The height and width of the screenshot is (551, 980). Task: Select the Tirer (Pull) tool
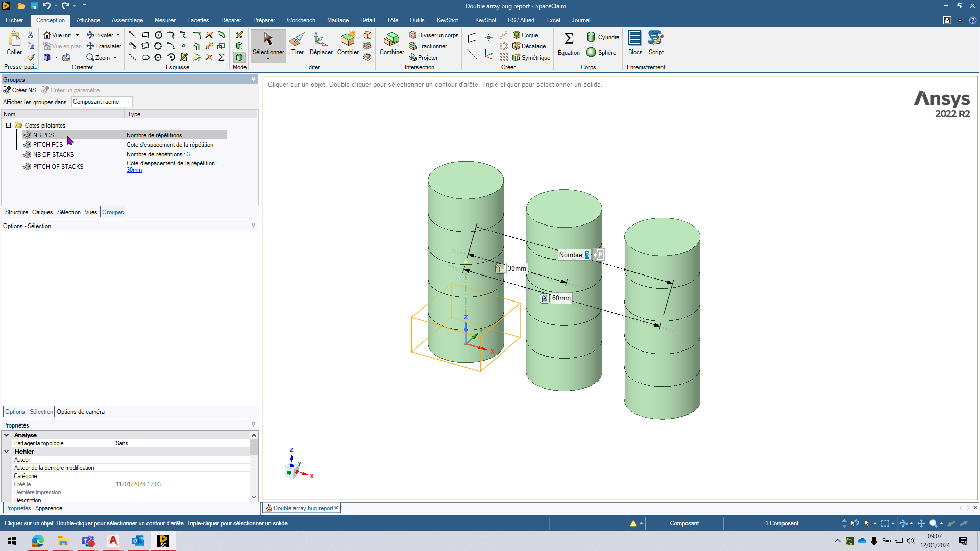click(x=297, y=43)
